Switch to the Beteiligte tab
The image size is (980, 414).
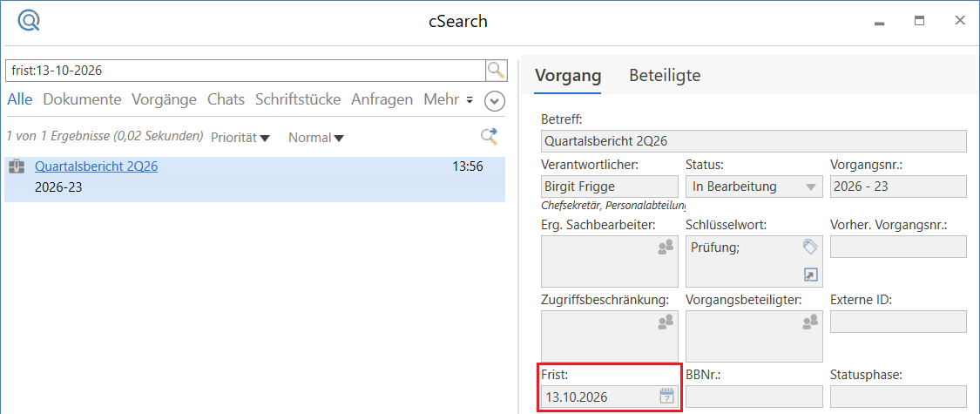click(x=665, y=76)
